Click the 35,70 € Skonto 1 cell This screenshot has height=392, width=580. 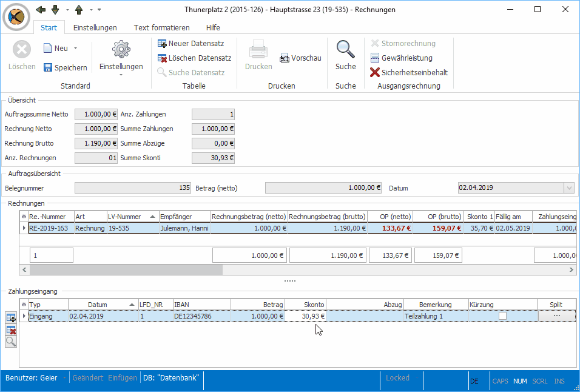tap(479, 228)
